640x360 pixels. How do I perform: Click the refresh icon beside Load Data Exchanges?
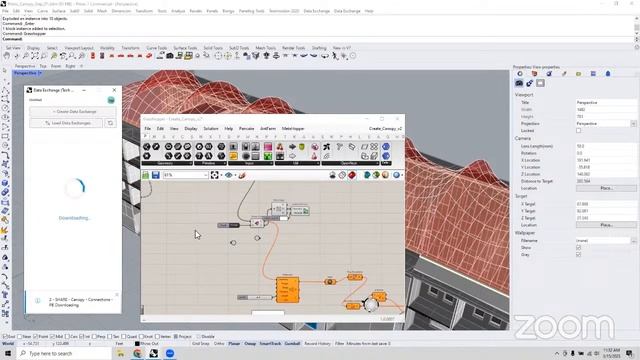tap(110, 123)
